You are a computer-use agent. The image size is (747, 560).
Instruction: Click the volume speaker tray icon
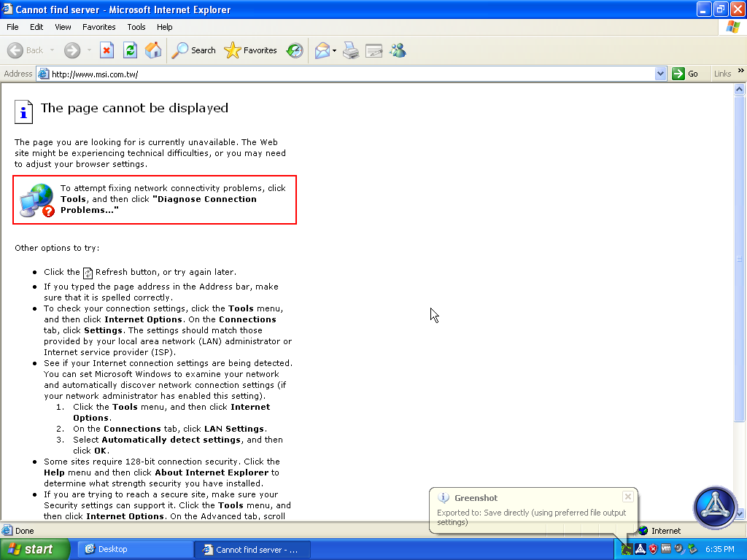(x=679, y=549)
